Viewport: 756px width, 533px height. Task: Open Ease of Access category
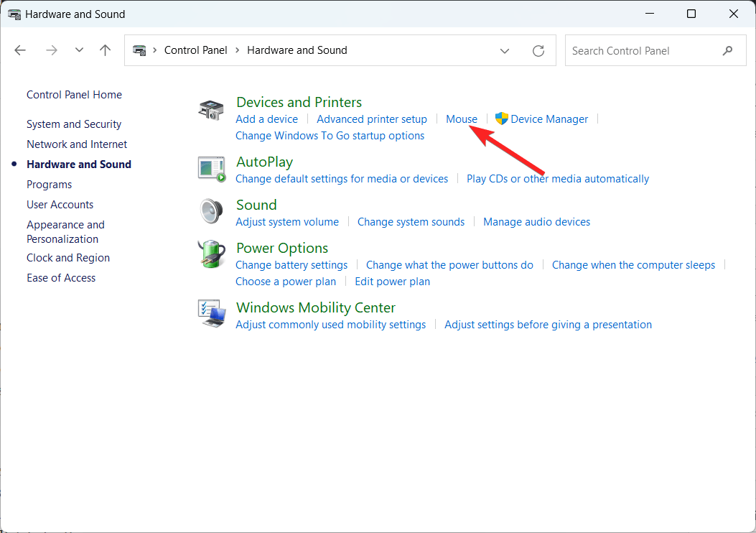[x=61, y=278]
